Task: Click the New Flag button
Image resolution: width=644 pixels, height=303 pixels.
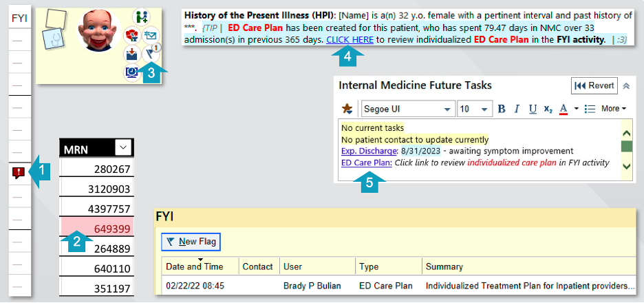Action: 191,242
